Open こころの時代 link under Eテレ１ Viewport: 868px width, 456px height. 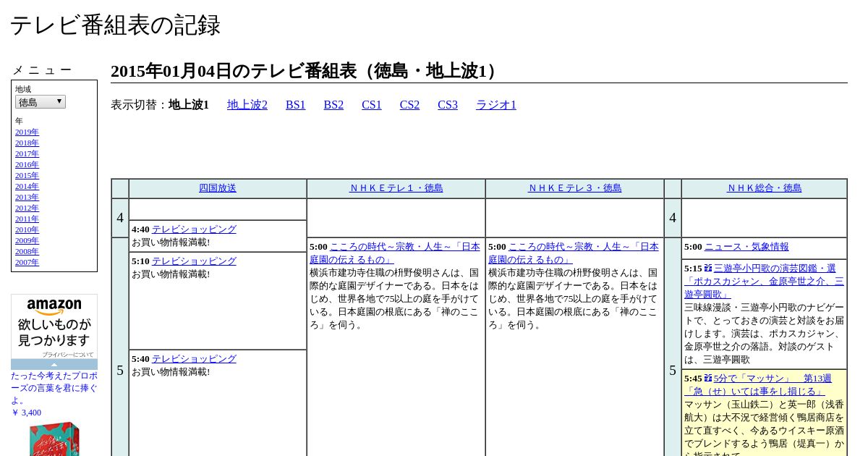click(x=395, y=253)
